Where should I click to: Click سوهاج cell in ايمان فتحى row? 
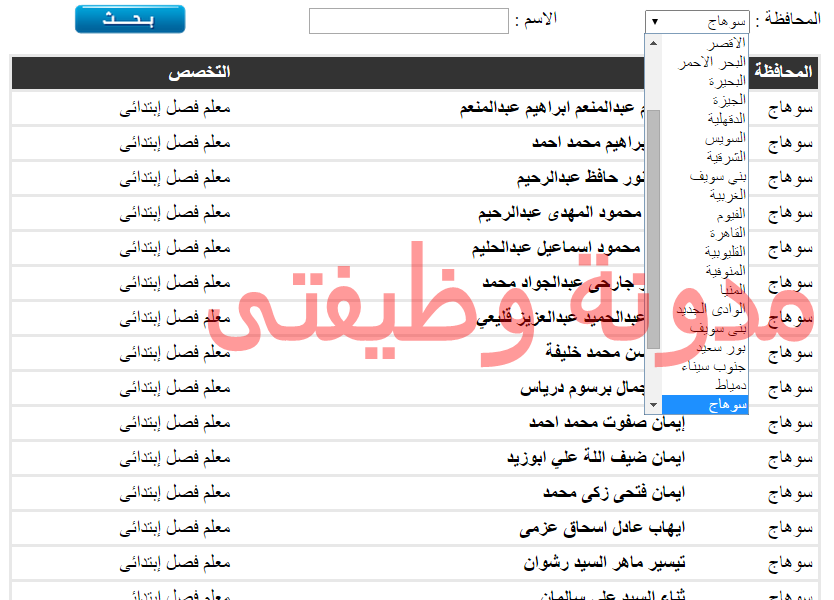[x=790, y=494]
